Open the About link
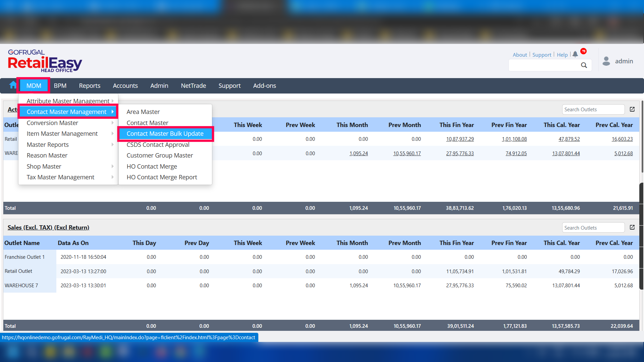This screenshot has width=644, height=362. tap(520, 55)
